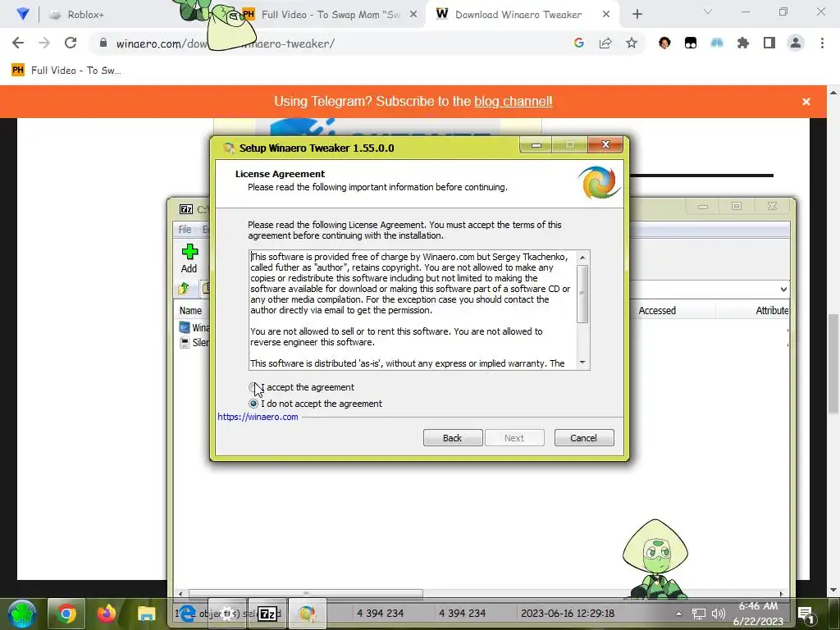Click the Google icon in address bar

click(578, 43)
